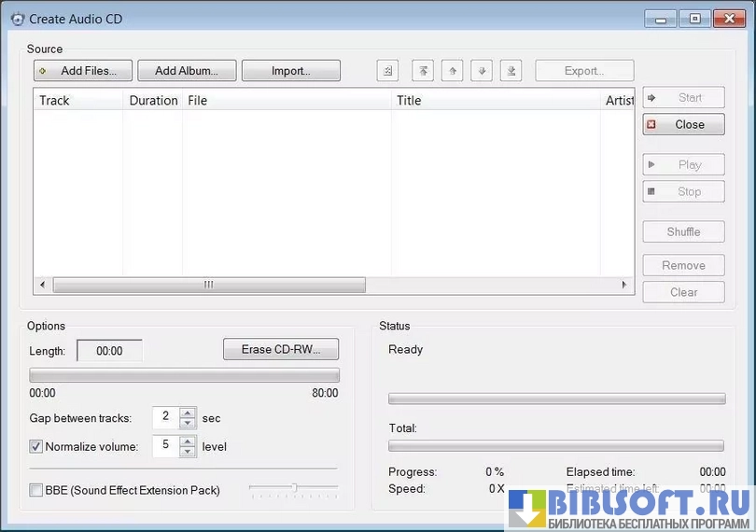
Task: Decrease gap between tracks with down arrow
Action: 188,423
